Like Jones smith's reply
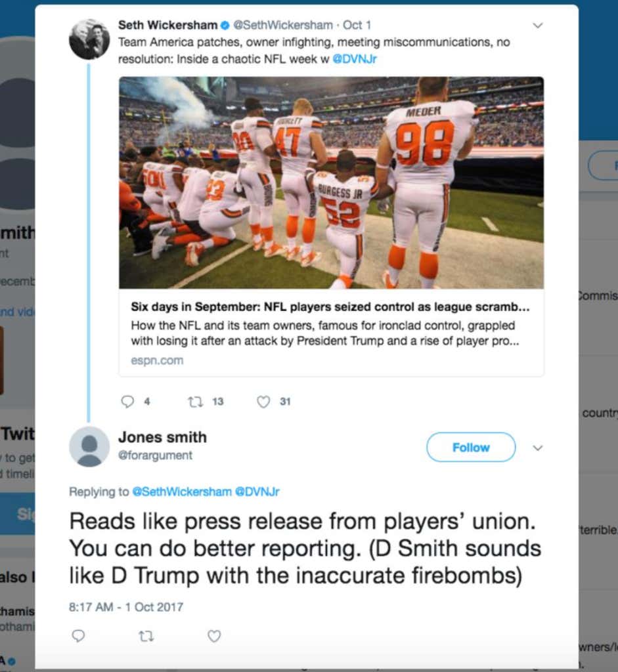Viewport: 618px width, 672px height. [x=214, y=636]
